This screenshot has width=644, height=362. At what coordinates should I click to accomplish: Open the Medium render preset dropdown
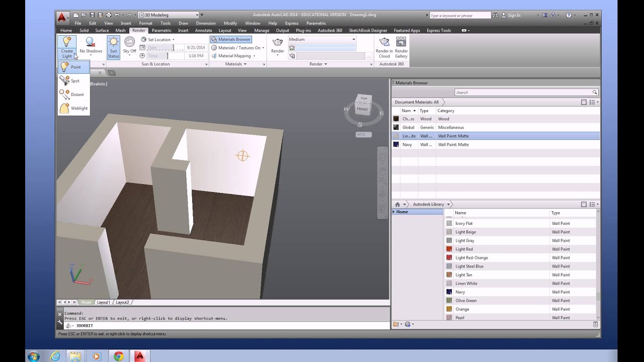(322, 39)
